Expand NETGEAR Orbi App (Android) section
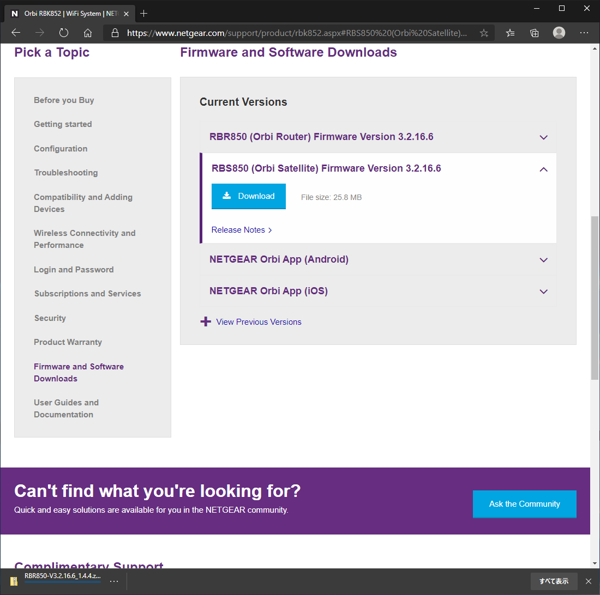Screen dimensions: 600x595 point(378,260)
